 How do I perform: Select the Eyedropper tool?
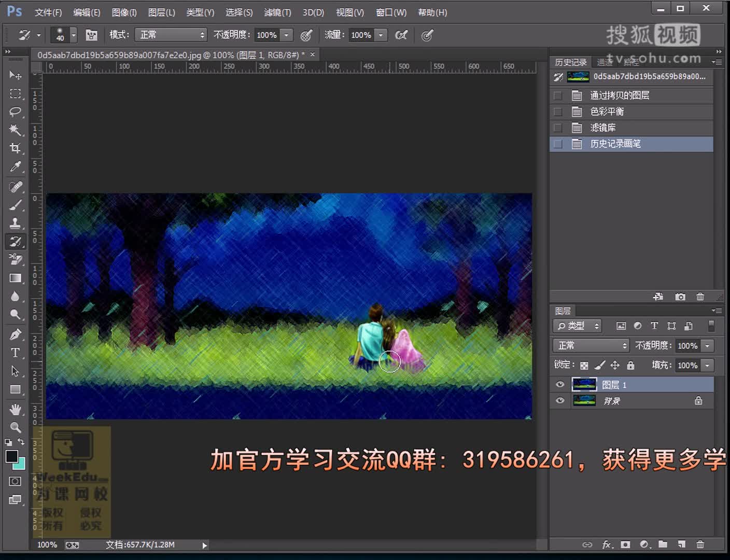pos(15,167)
